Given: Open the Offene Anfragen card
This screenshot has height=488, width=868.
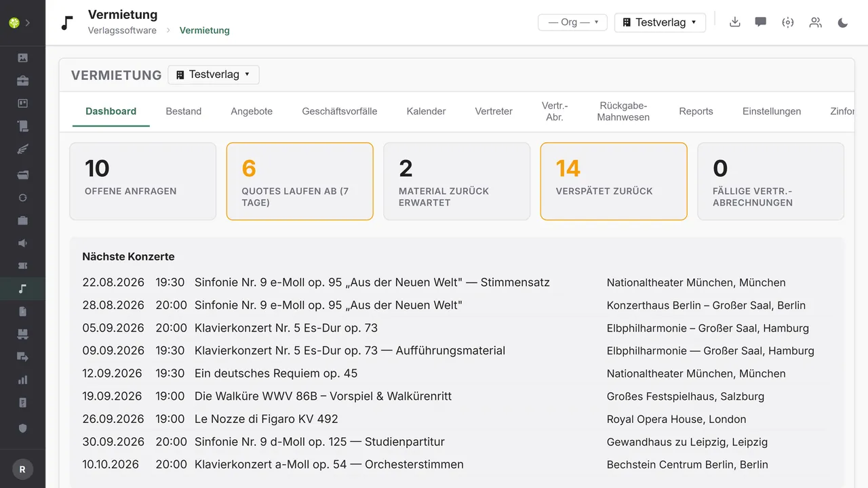Looking at the screenshot, I should (143, 181).
